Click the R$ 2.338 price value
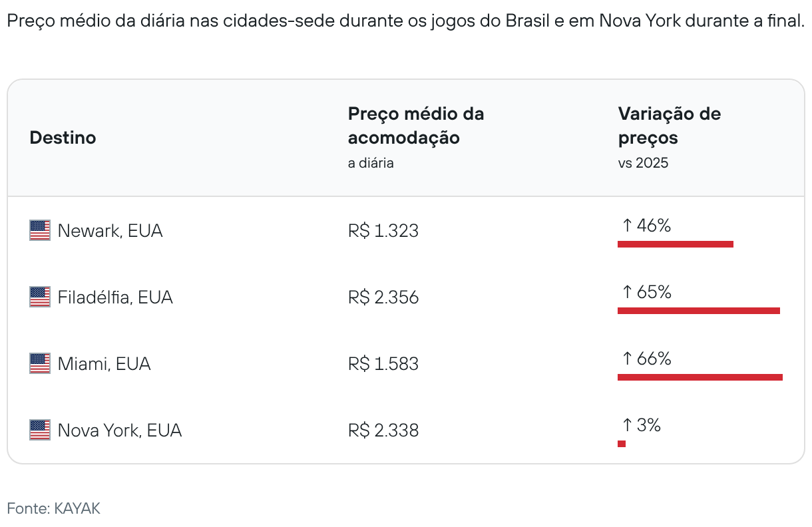The width and height of the screenshot is (812, 527). click(x=383, y=431)
